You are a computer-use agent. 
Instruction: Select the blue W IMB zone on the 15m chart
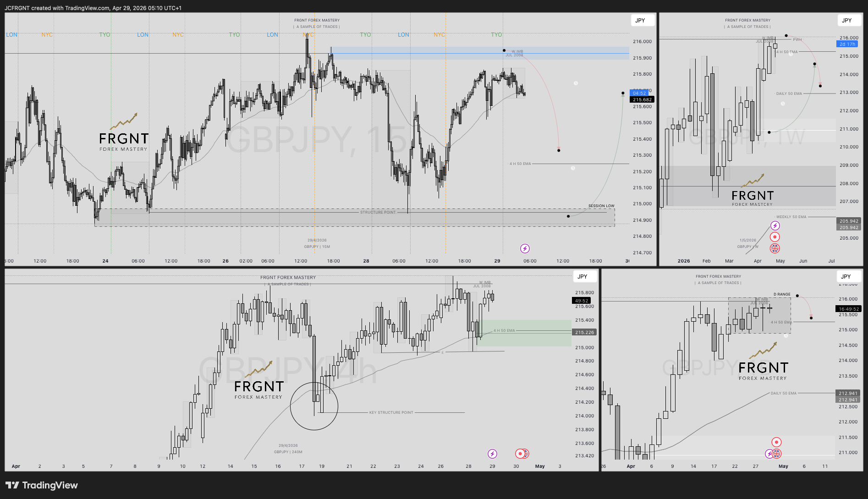(480, 53)
